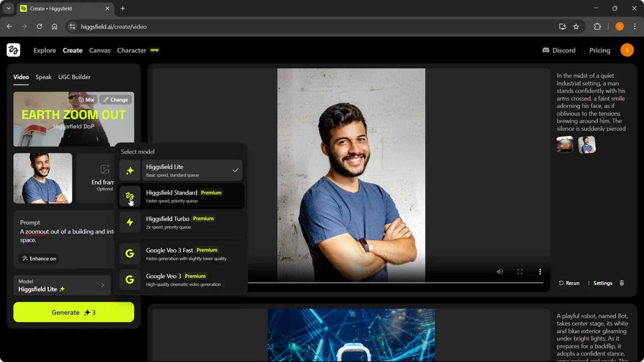Enter fullscreen on the video player
This screenshot has height=362, width=644.
[x=520, y=272]
